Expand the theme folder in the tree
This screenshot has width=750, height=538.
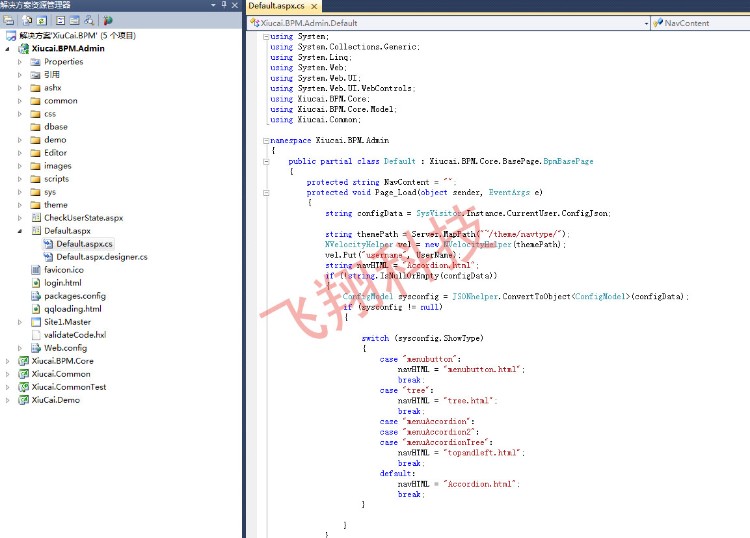[x=19, y=205]
